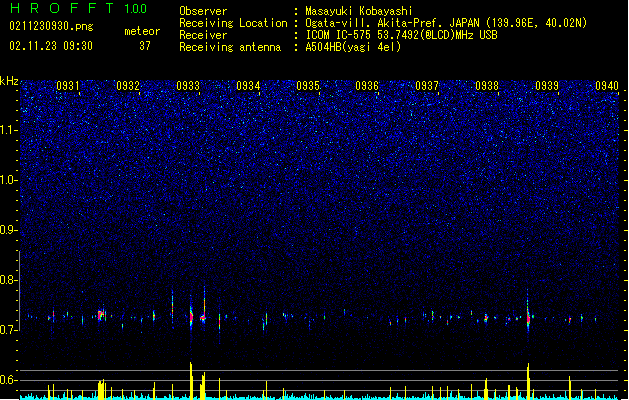The image size is (629, 400).
Task: Select antenna text A504HB(yagi 4el)
Action: [353, 47]
